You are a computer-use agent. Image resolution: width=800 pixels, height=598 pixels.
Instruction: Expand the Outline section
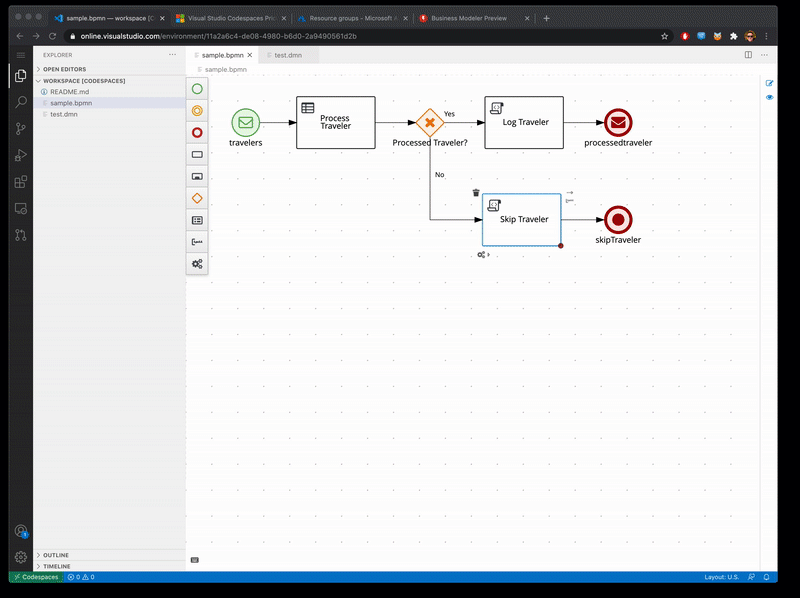[x=56, y=555]
